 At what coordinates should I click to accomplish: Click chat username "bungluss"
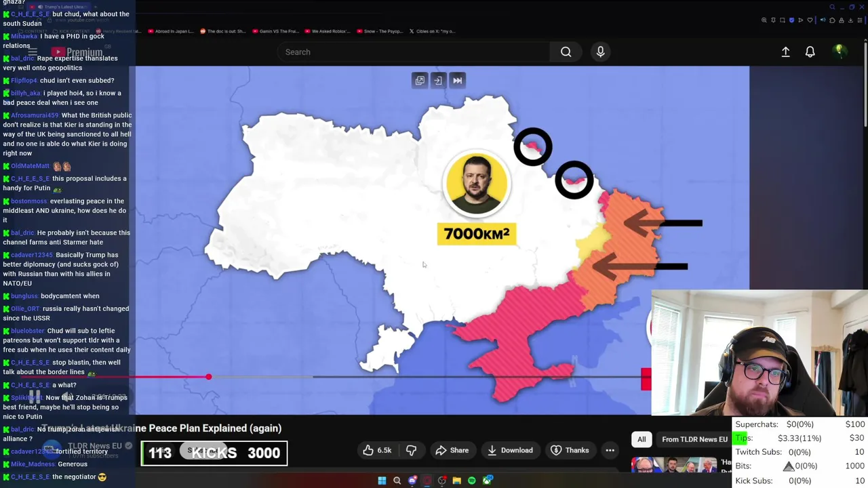(24, 296)
